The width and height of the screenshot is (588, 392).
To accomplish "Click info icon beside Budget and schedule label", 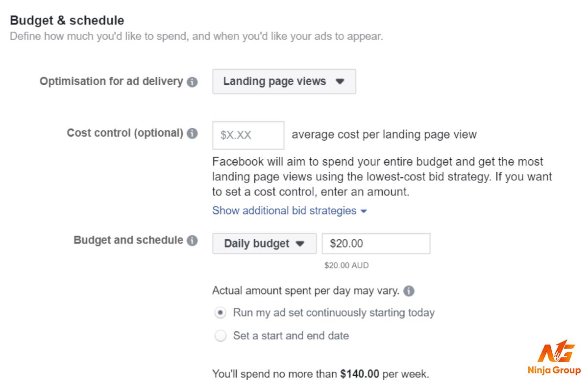I will tap(193, 241).
